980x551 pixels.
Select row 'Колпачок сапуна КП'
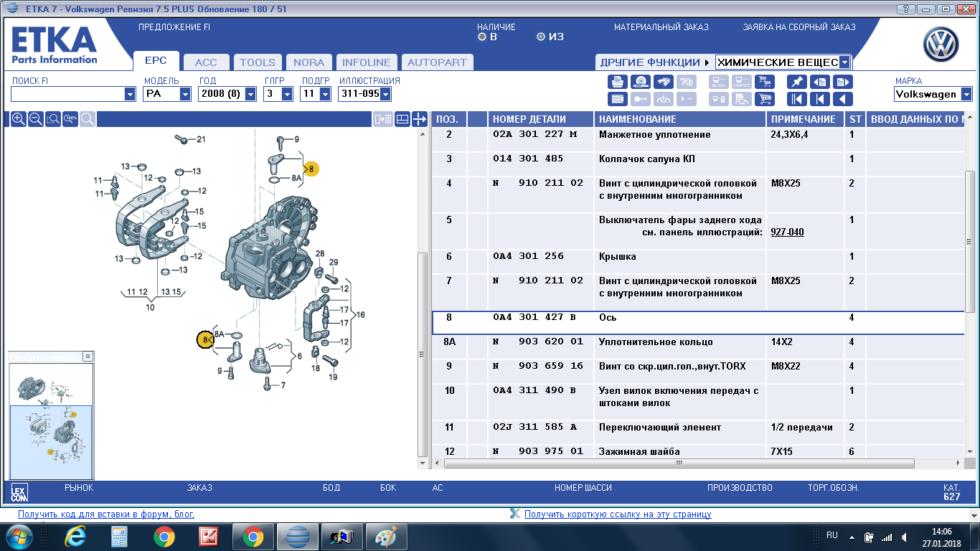[697, 164]
